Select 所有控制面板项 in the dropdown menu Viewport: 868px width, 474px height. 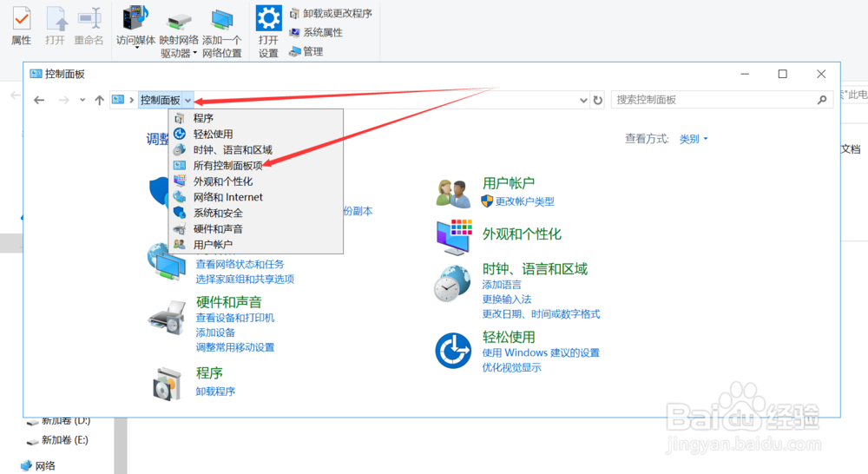click(256, 166)
